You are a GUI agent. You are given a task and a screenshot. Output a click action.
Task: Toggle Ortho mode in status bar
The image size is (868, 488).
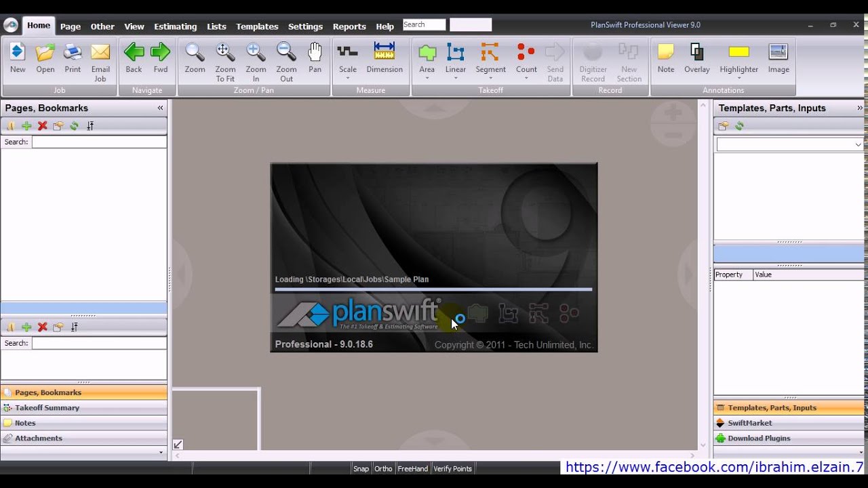pos(383,468)
